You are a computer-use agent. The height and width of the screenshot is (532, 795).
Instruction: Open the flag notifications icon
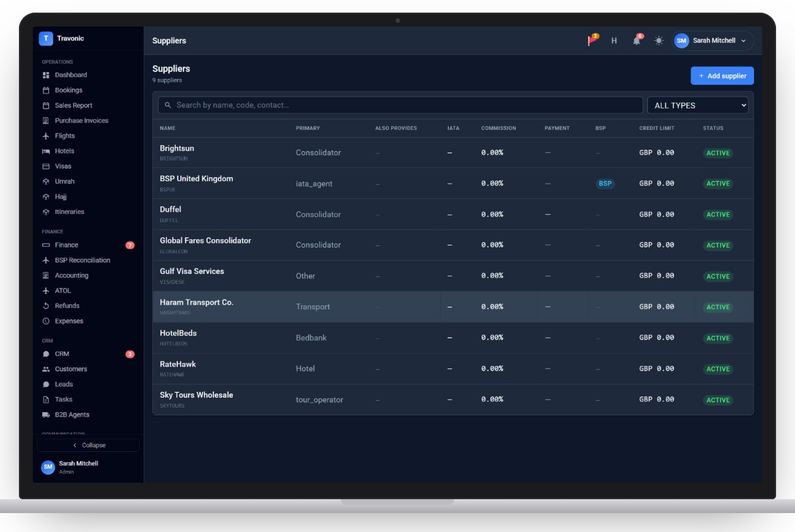tap(592, 40)
